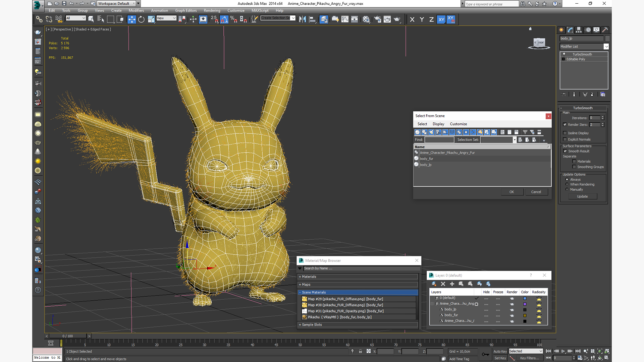Image resolution: width=644 pixels, height=362 pixels.
Task: Toggle the Percent Snap tool
Action: (x=234, y=19)
